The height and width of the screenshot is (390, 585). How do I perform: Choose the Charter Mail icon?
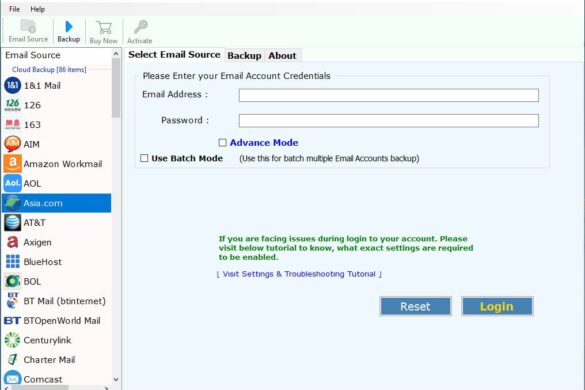(12, 360)
